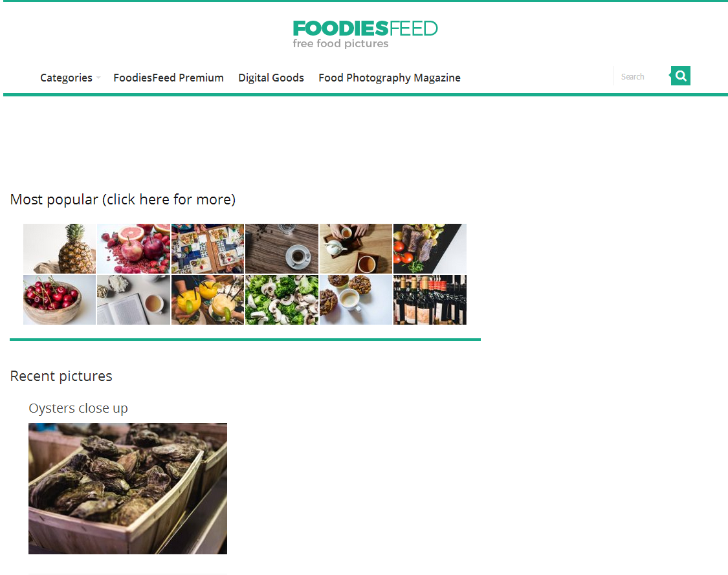Viewport: 728px width, 575px height.
Task: Open the overhead dining table thumbnail
Action: [208, 249]
